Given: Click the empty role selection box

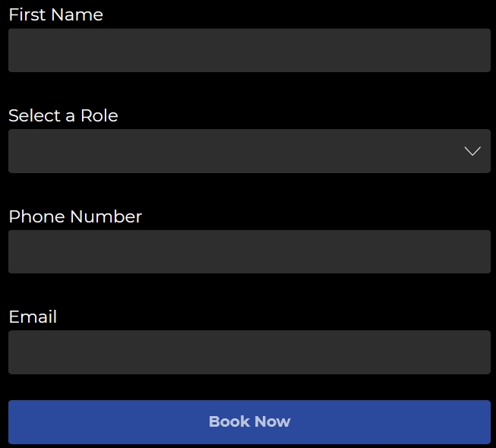Looking at the screenshot, I should point(228,151).
